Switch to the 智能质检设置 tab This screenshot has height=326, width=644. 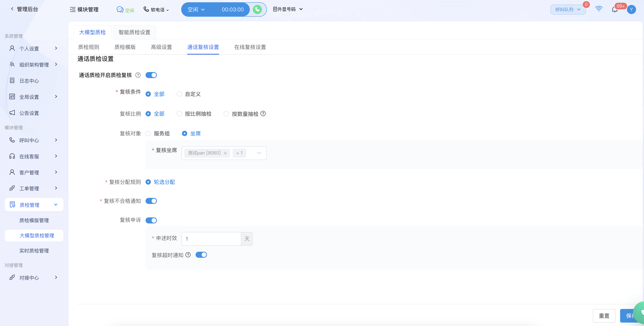click(134, 32)
